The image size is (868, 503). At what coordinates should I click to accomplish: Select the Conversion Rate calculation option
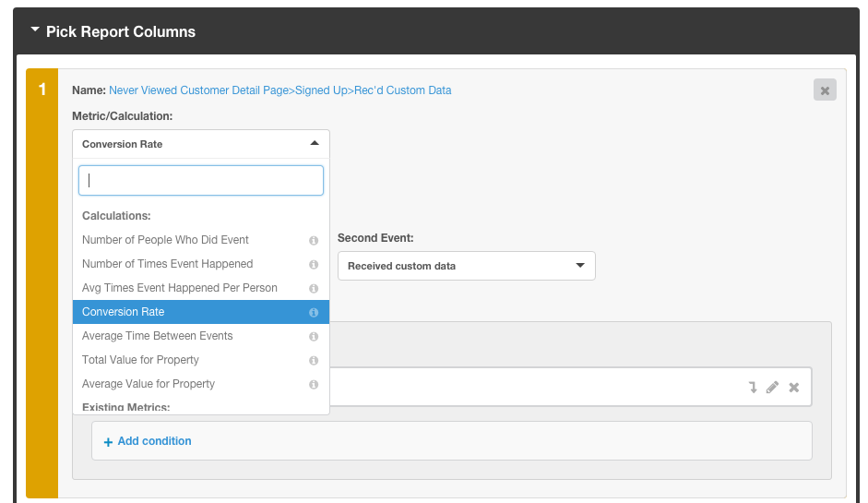click(201, 312)
